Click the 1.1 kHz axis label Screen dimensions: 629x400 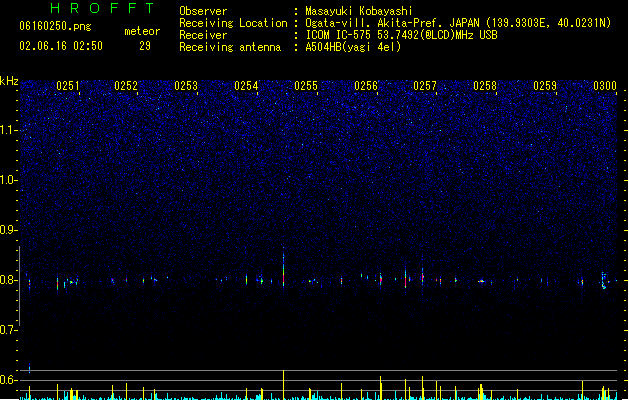[x=8, y=130]
